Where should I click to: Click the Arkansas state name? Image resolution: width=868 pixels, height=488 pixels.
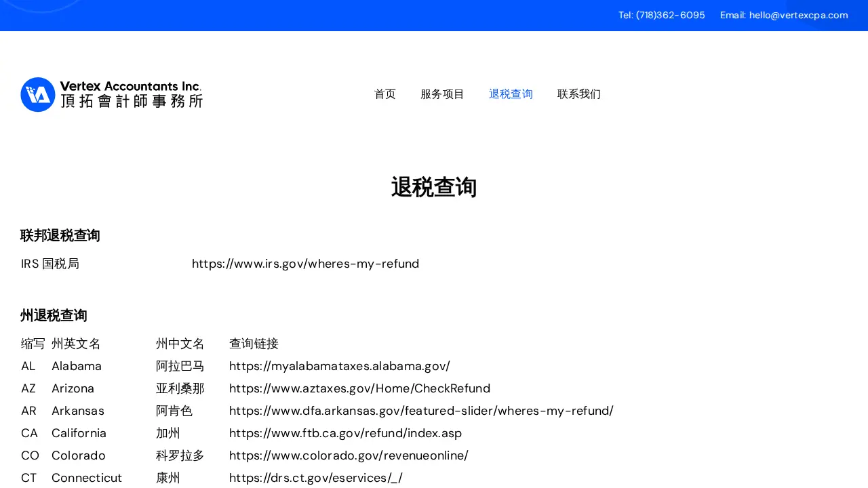(78, 411)
